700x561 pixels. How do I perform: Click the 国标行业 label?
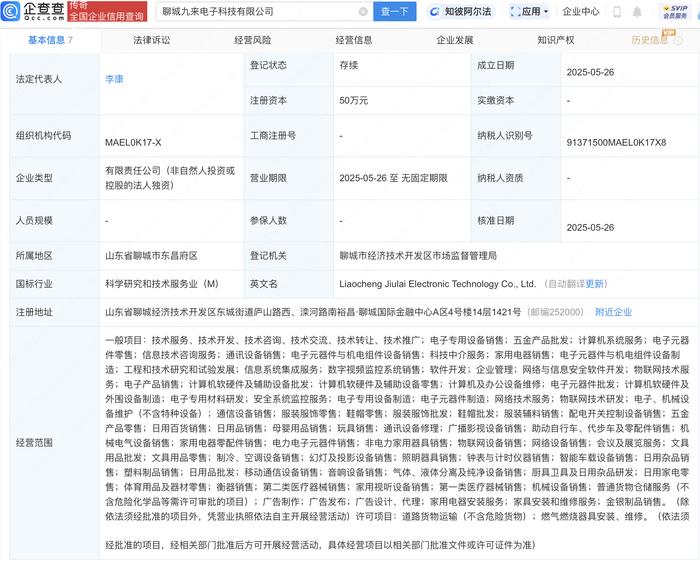(x=34, y=284)
